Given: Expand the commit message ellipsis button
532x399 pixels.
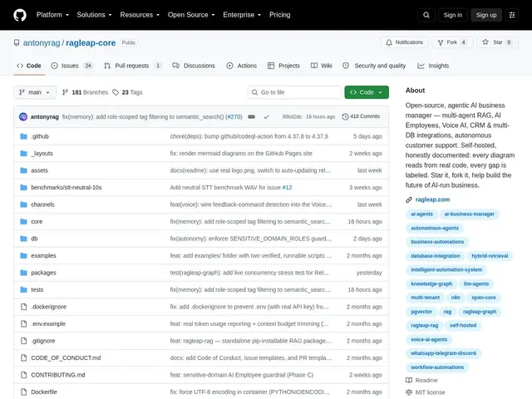Looking at the screenshot, I should [x=251, y=116].
